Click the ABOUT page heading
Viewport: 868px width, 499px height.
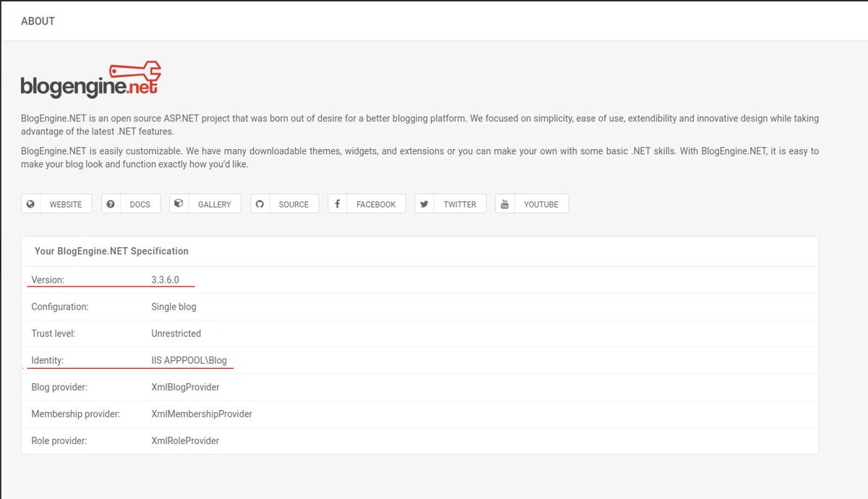pyautogui.click(x=38, y=21)
